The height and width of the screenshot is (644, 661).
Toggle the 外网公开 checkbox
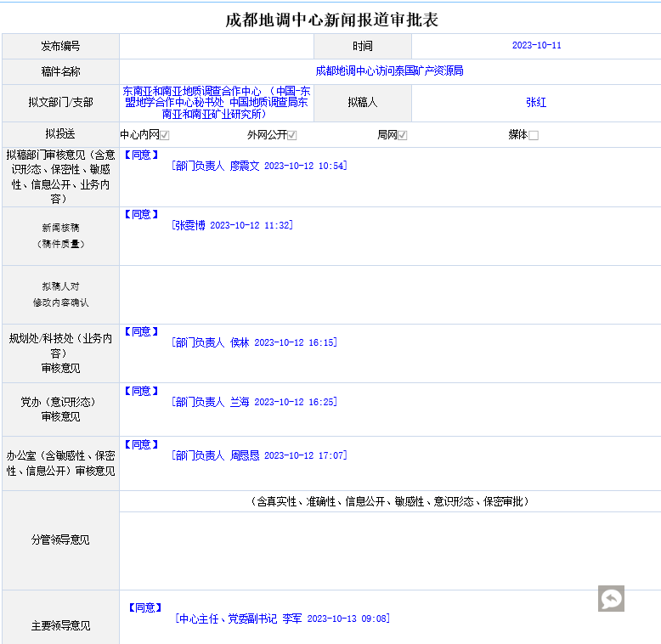click(292, 135)
